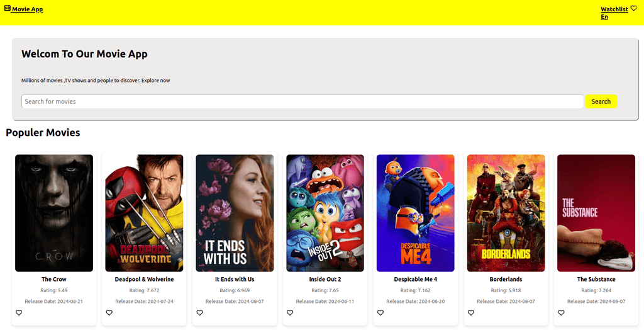644x330 pixels.
Task: Click Release Date: 2024-08-21
Action: [x=54, y=302]
